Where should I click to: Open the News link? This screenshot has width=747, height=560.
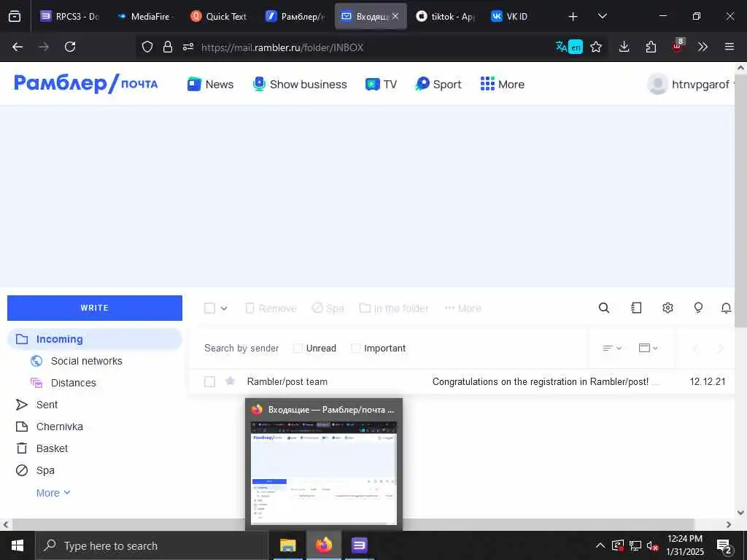coord(210,85)
